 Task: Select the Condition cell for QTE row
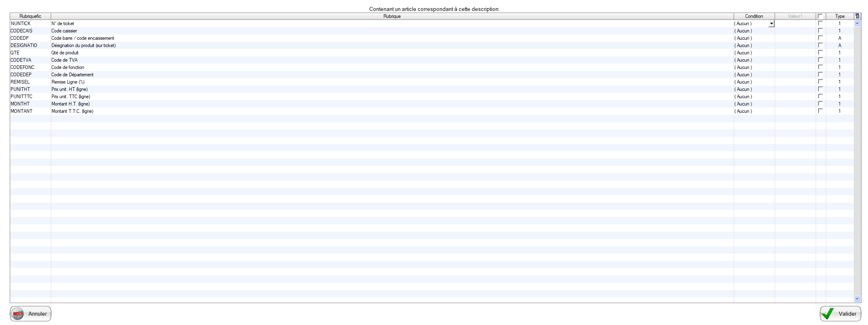pyautogui.click(x=754, y=53)
